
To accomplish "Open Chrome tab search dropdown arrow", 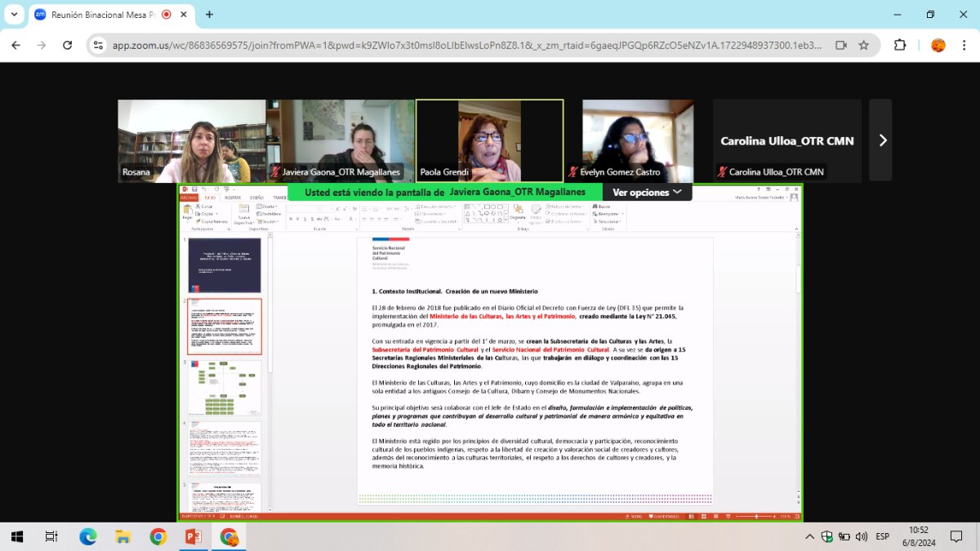I will pyautogui.click(x=14, y=15).
